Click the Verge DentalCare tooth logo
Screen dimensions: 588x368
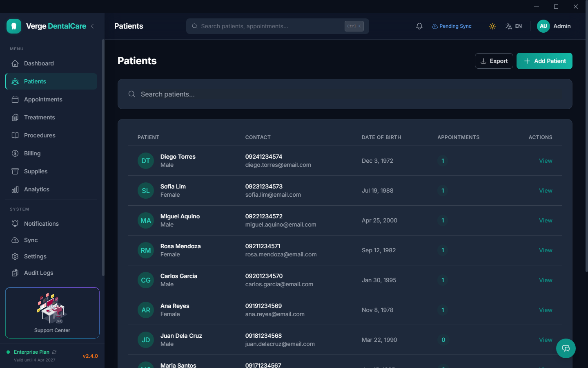14,26
